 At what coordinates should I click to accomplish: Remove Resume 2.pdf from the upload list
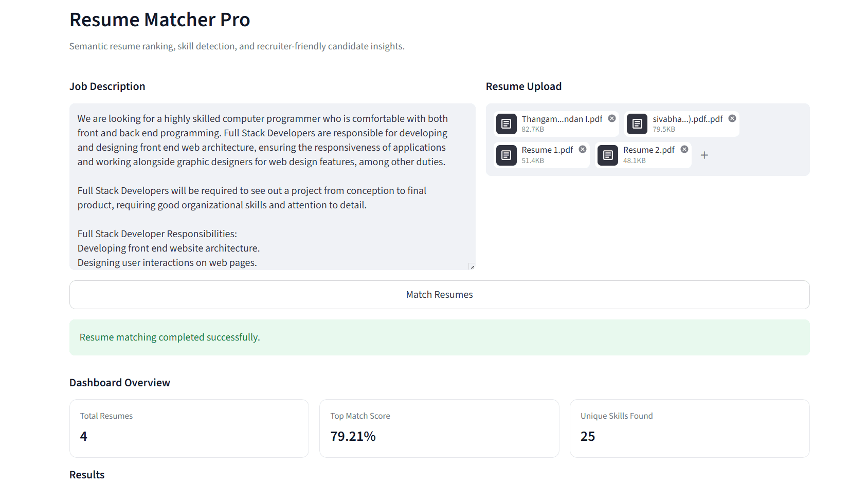tap(684, 149)
